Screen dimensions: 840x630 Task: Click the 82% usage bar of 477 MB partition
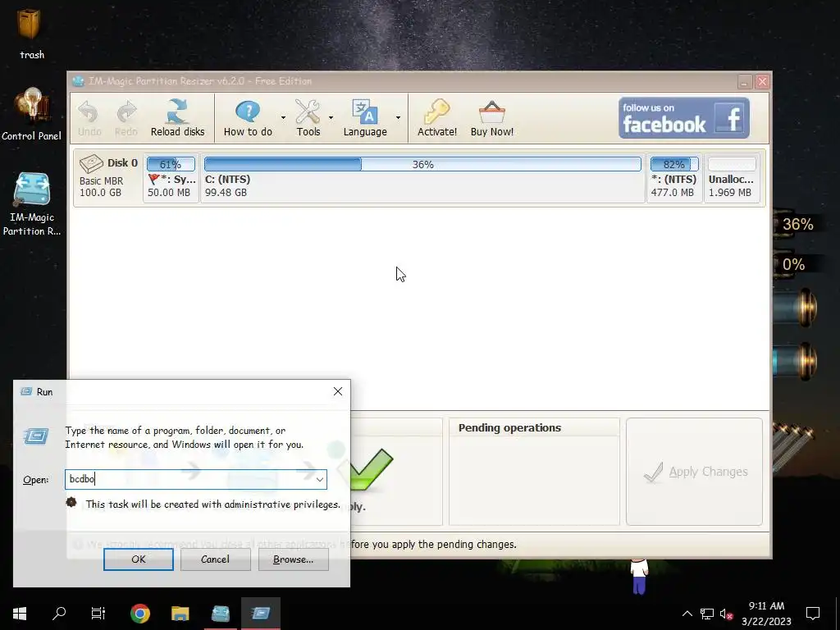point(674,164)
